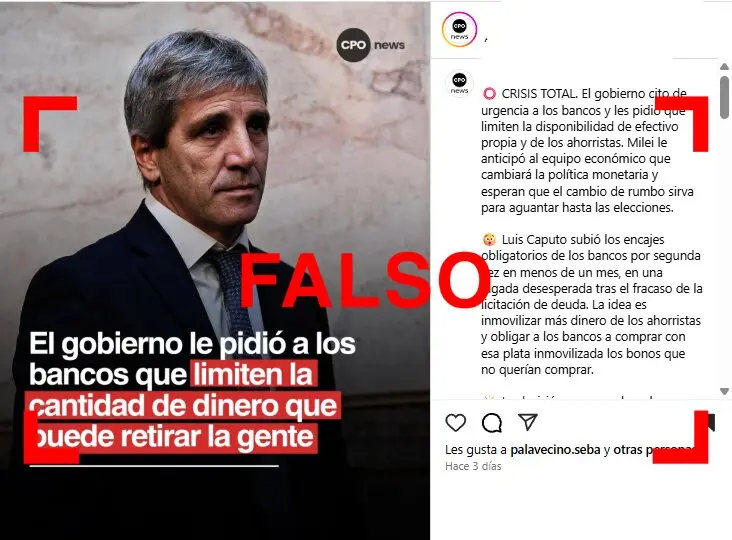Click the red circle emoji before CRISIS TOTAL
The height and width of the screenshot is (540, 732).
489,94
